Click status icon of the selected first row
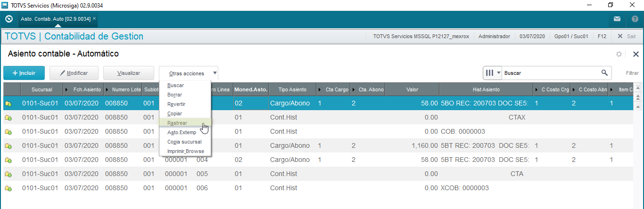 pos(8,104)
